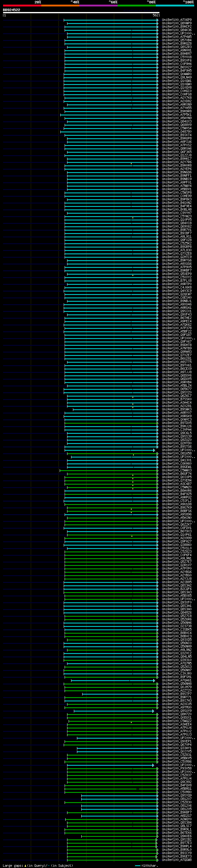Click the purple ~60% identity legend bar
Screen dimensions: 197x868
(99, 6)
